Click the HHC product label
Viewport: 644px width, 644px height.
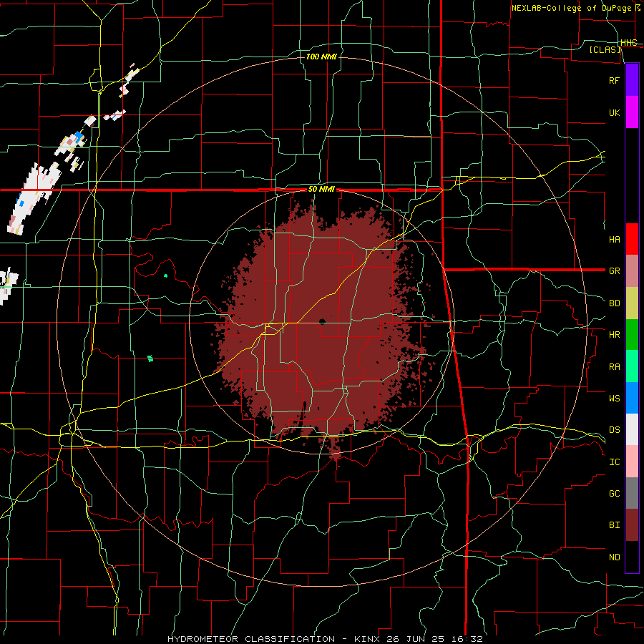pos(628,43)
